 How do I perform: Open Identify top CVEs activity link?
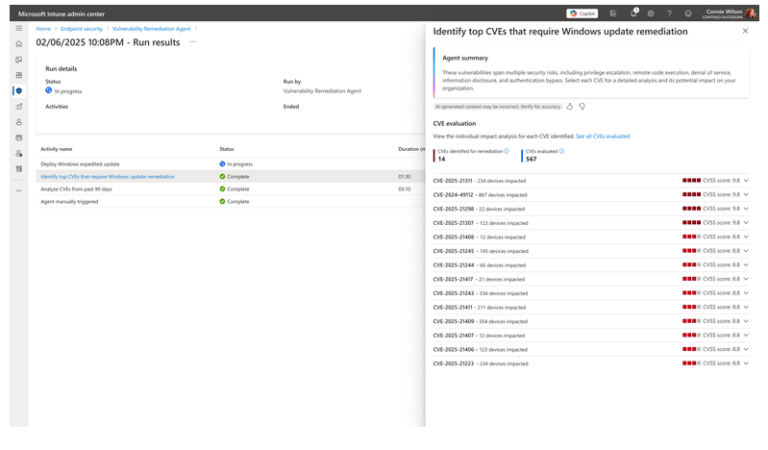107,177
